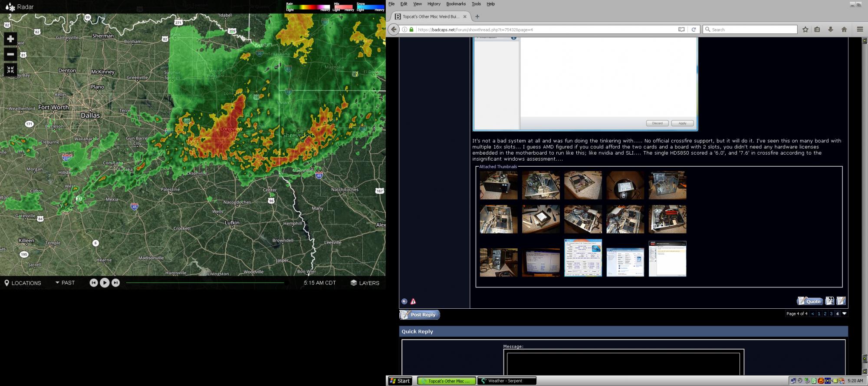The height and width of the screenshot is (386, 868).
Task: Show site information icon in address bar
Action: [x=404, y=30]
